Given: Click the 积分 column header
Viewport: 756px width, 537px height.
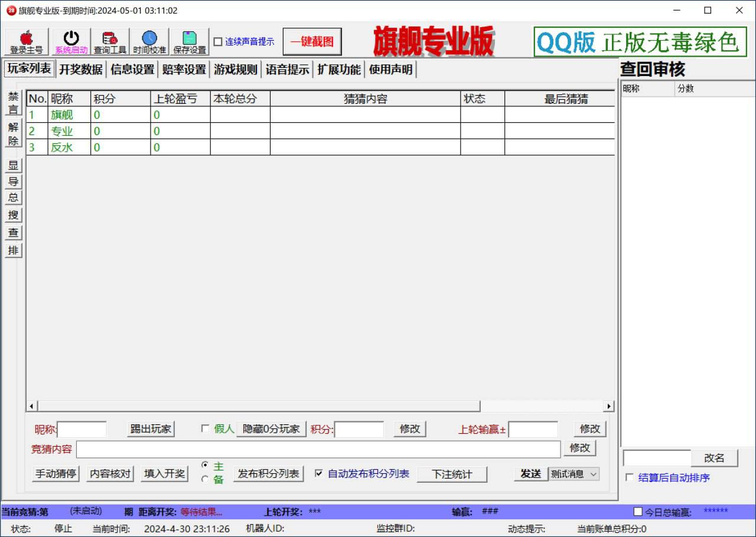Looking at the screenshot, I should [x=120, y=99].
